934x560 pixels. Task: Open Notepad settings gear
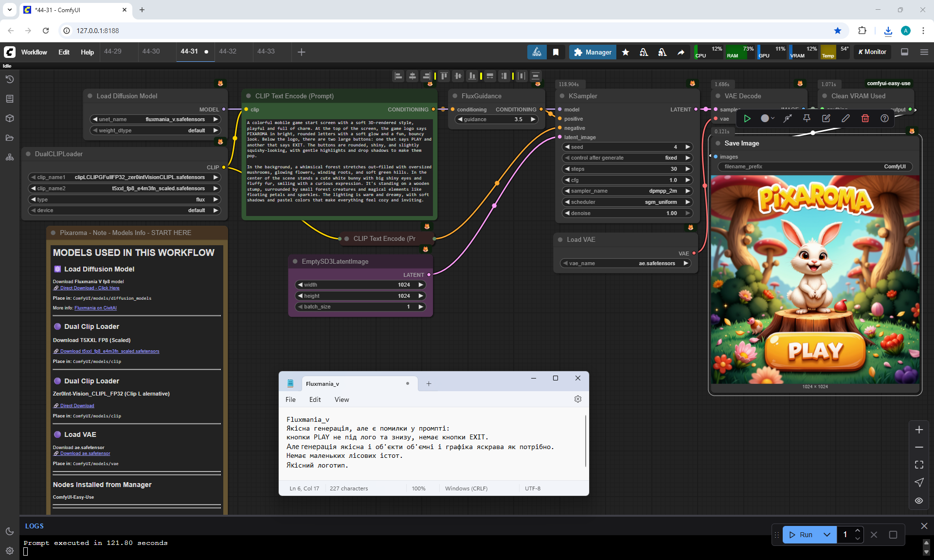(x=577, y=399)
